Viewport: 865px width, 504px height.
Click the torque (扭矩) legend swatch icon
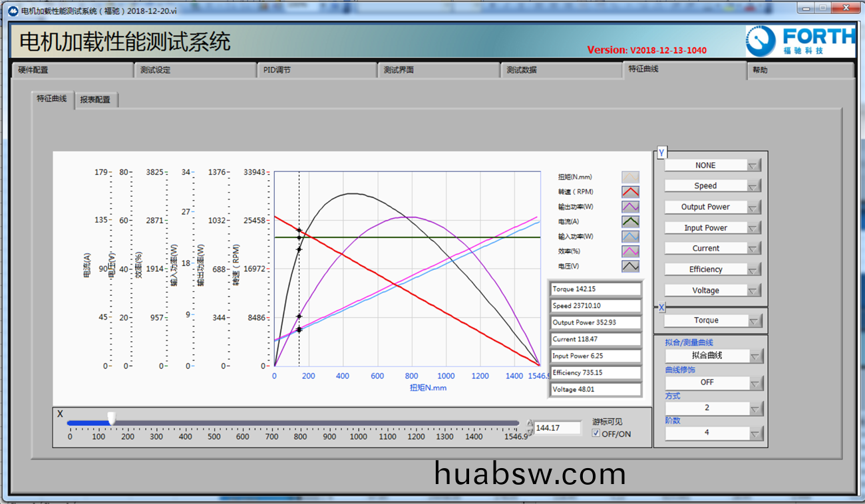click(x=630, y=177)
